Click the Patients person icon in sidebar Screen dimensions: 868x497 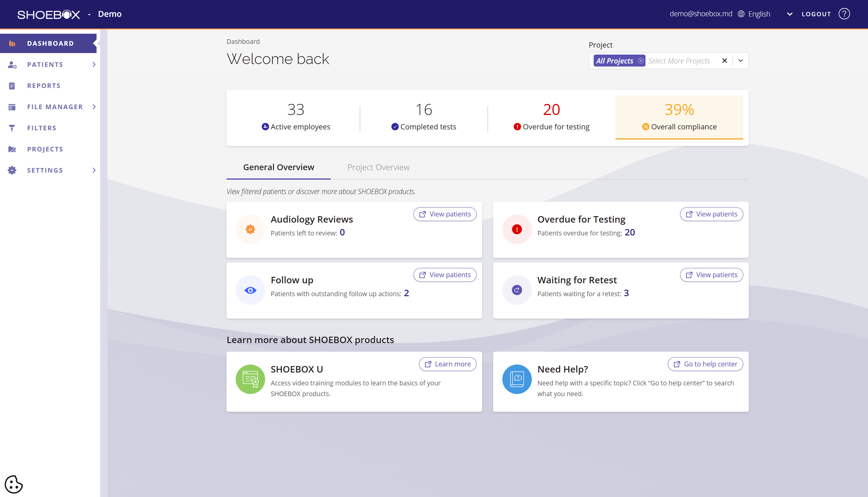point(12,64)
